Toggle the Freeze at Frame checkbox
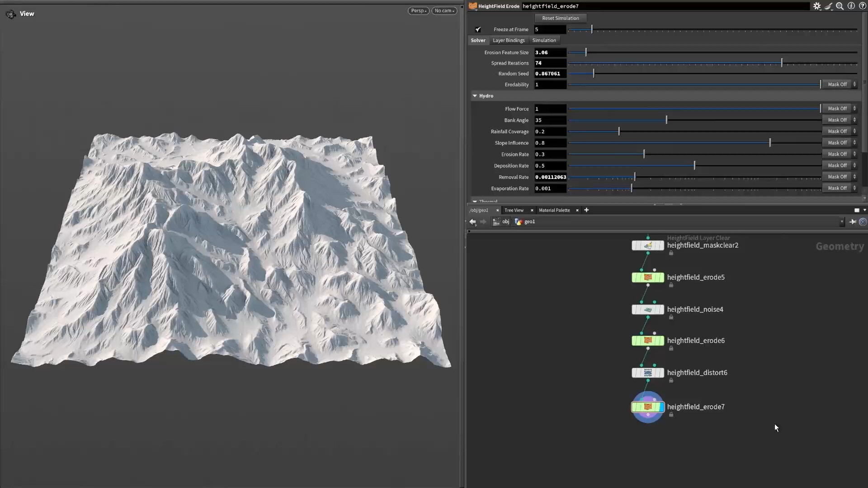 click(x=478, y=29)
